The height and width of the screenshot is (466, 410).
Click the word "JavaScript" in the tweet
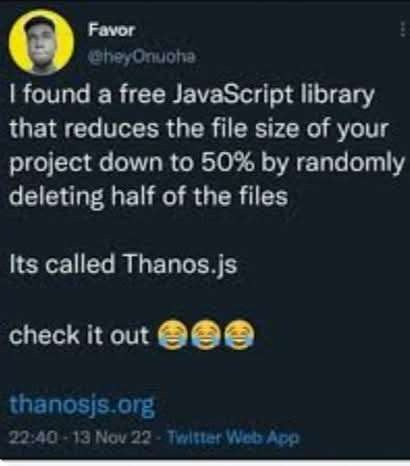click(234, 96)
